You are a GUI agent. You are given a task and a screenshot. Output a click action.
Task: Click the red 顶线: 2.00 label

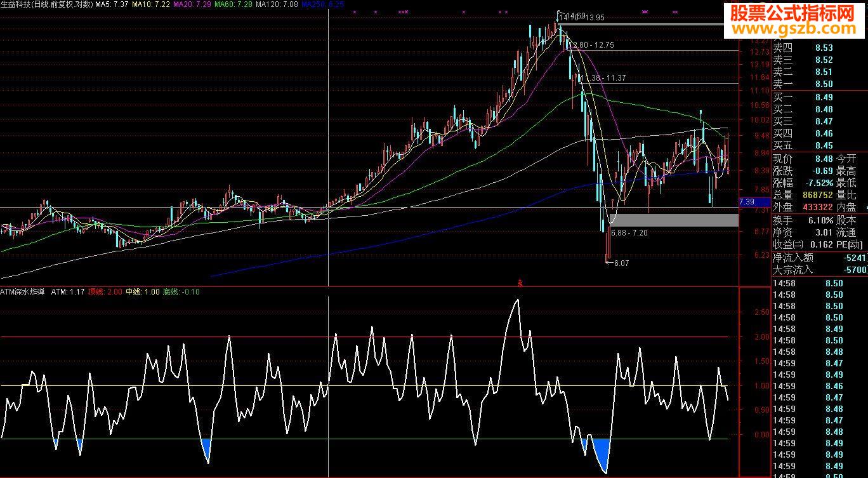point(105,292)
